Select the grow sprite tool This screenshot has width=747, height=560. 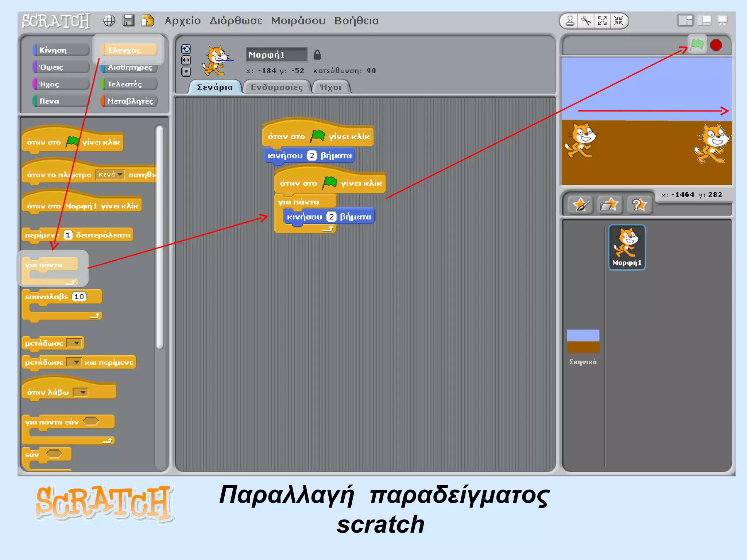click(x=602, y=21)
